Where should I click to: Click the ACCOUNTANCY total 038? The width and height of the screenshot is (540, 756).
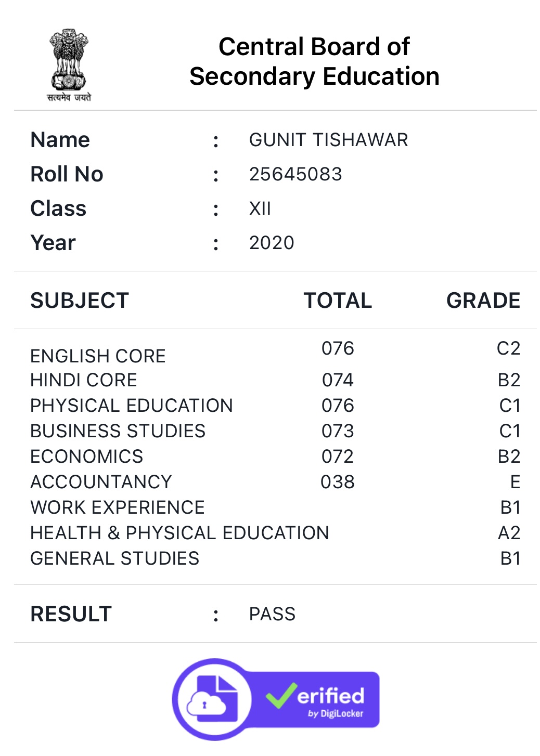[x=338, y=482]
